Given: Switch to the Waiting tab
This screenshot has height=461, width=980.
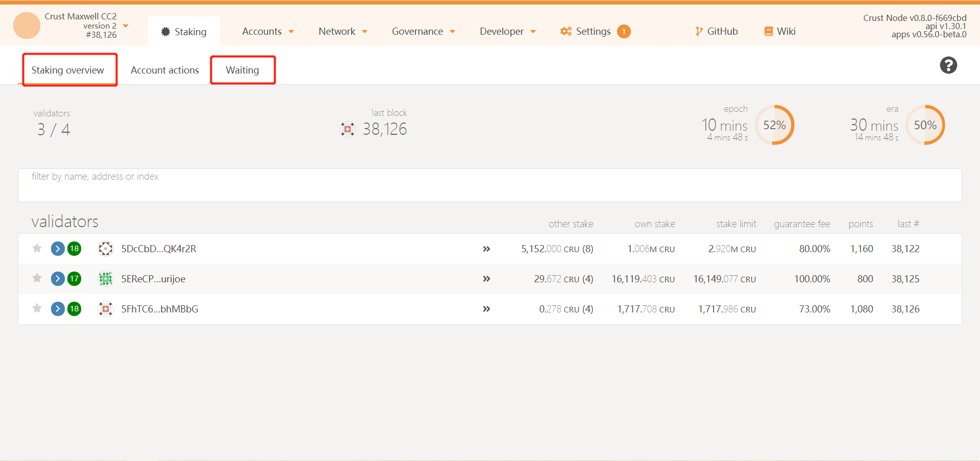Looking at the screenshot, I should point(243,70).
